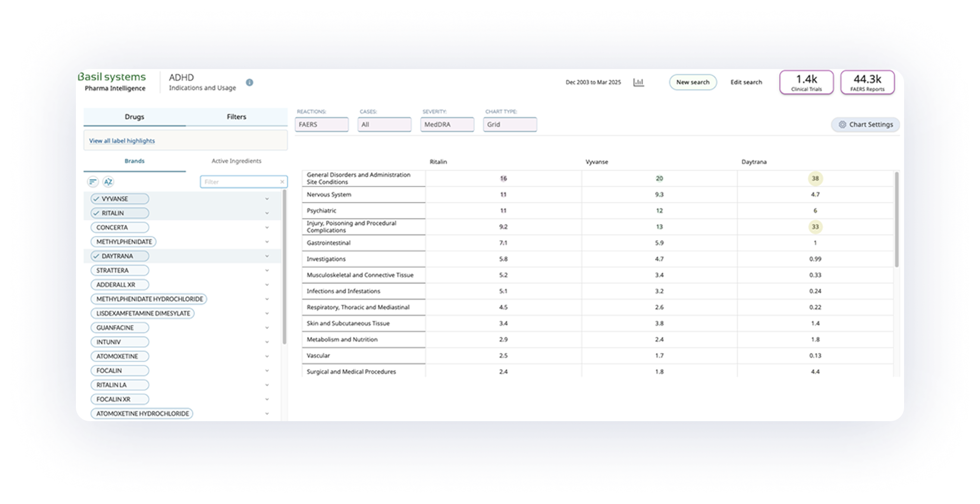The image size is (980, 504).
Task: Click the Chart Settings gear icon
Action: 842,125
